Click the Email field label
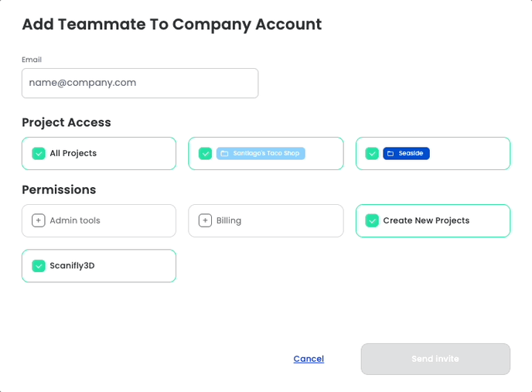The width and height of the screenshot is (532, 392). point(32,60)
